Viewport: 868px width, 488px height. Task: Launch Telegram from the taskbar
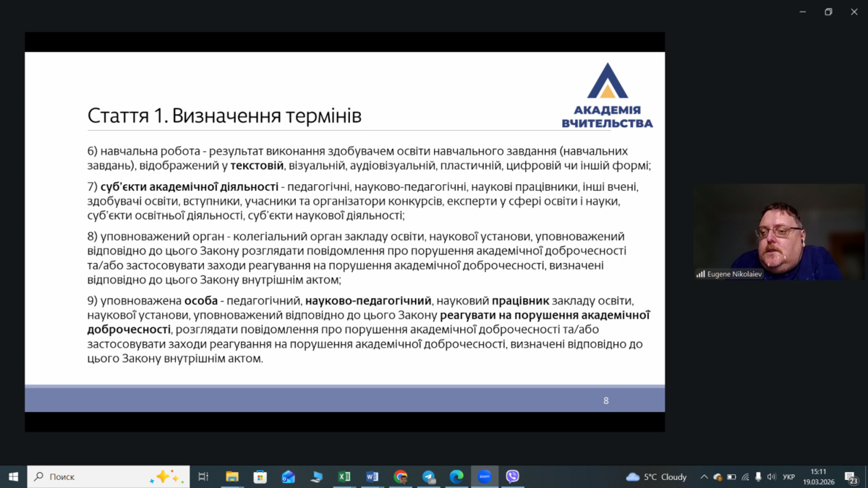(x=429, y=476)
